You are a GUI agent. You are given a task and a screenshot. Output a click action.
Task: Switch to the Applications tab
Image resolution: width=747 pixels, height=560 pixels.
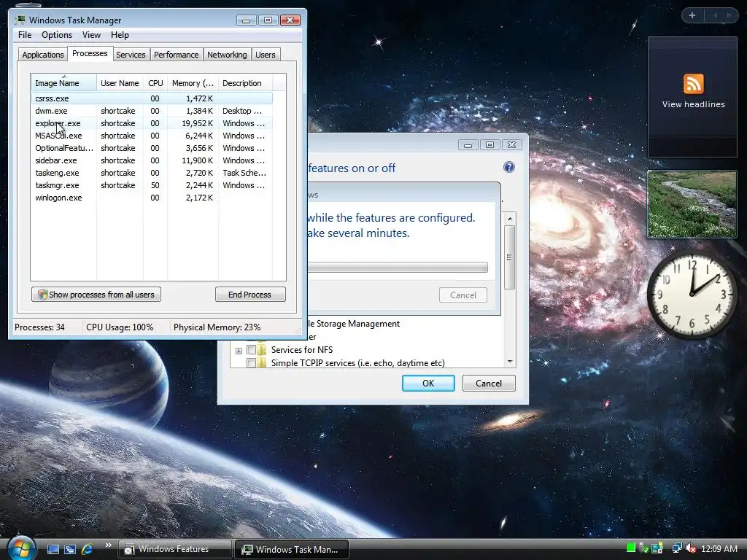[x=43, y=54]
